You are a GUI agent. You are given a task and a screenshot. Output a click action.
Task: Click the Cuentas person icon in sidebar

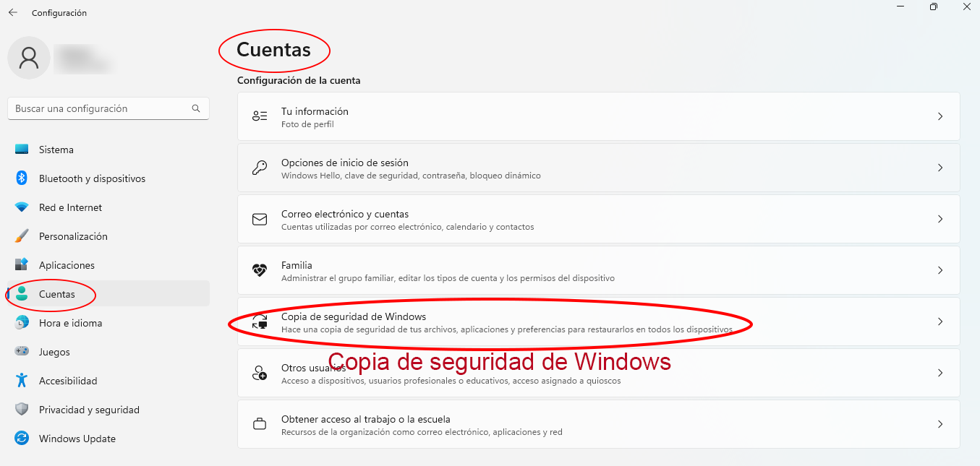(x=22, y=294)
